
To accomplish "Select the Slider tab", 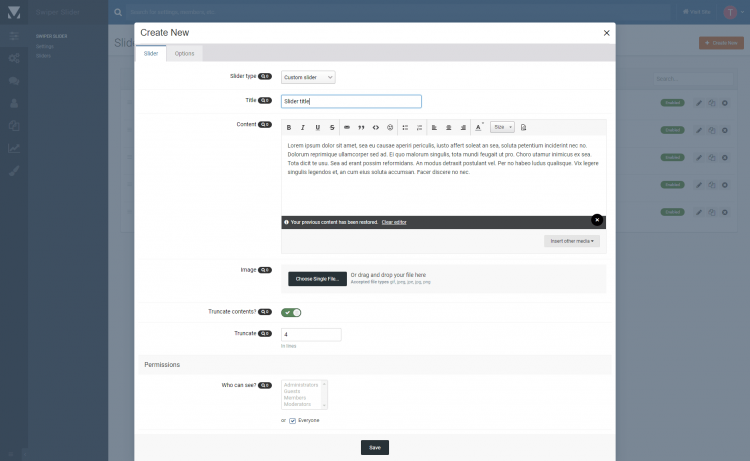I will [x=150, y=53].
